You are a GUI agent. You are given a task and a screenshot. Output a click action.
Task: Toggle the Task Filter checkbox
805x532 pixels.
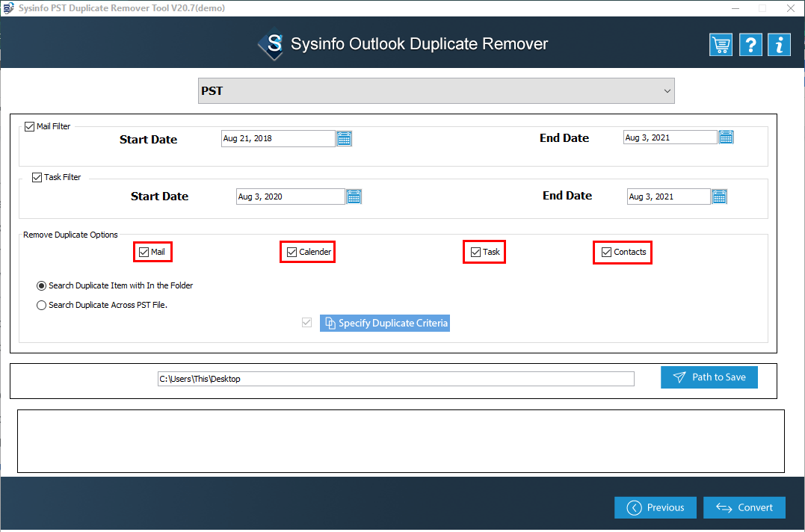point(37,178)
